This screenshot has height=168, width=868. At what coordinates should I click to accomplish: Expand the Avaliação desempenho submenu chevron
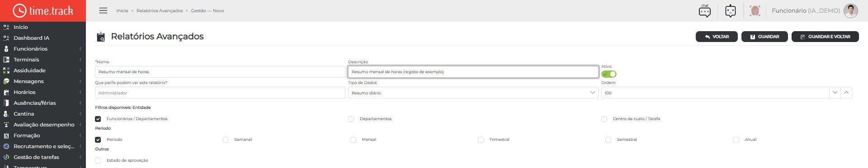80,125
